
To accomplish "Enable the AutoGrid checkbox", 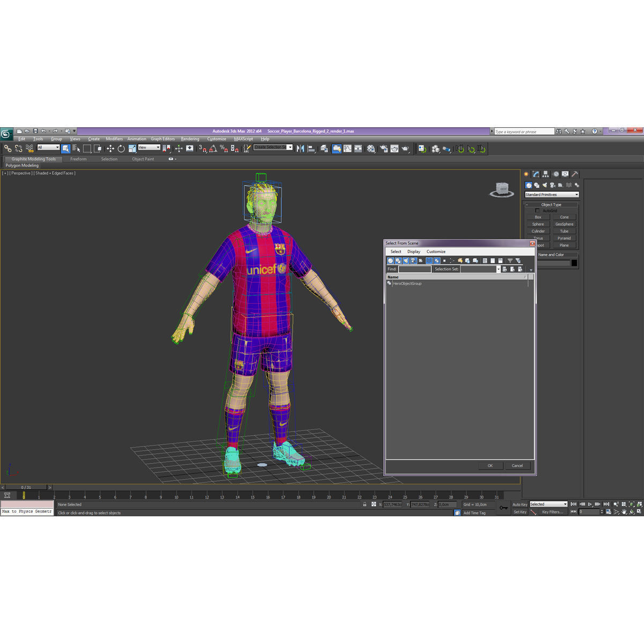I will click(x=537, y=210).
